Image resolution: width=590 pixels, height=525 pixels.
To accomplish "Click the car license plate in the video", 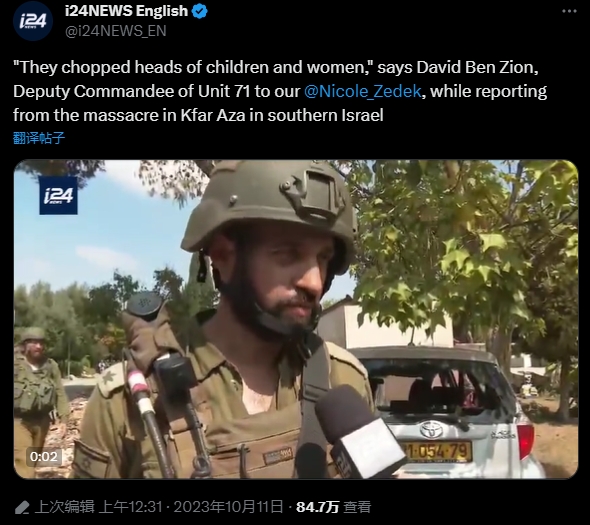I will click(x=436, y=451).
